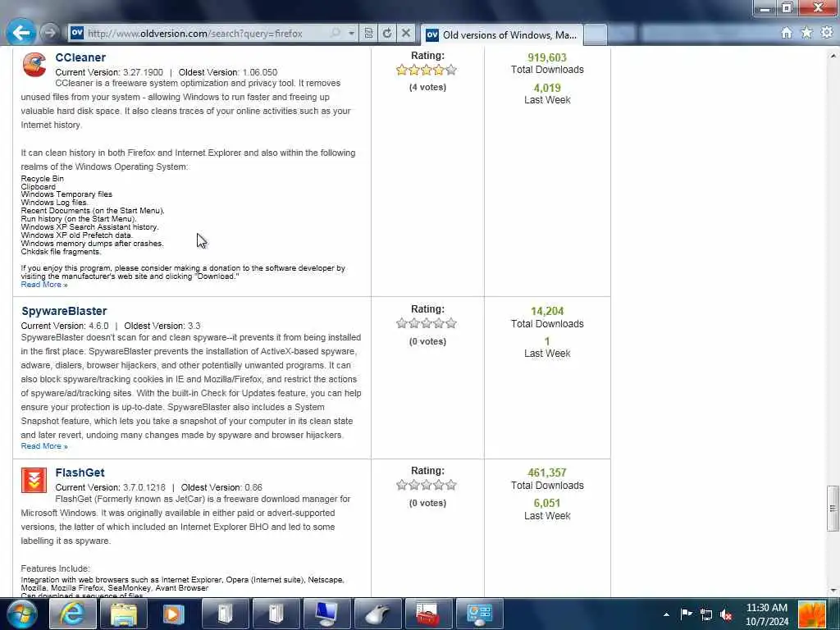
Task: Click the browser Forward arrow button
Action: click(49, 33)
